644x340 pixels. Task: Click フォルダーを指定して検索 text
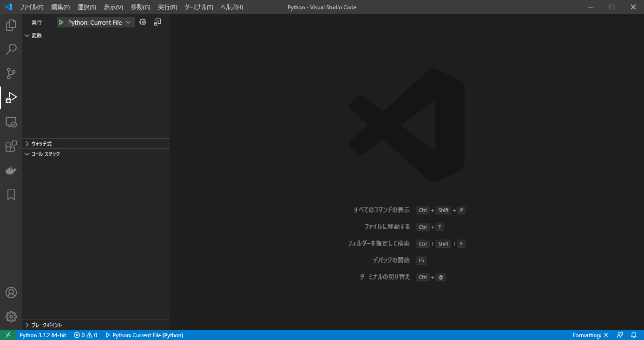tap(379, 244)
